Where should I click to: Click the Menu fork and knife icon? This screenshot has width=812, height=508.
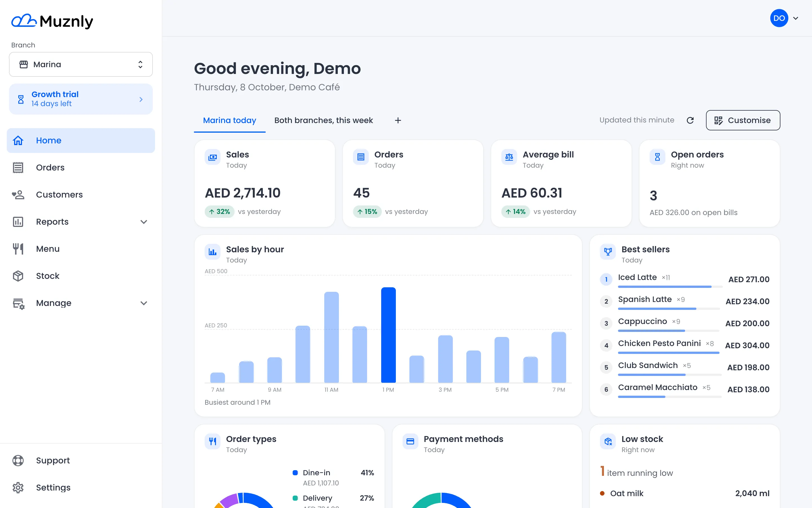click(18, 249)
